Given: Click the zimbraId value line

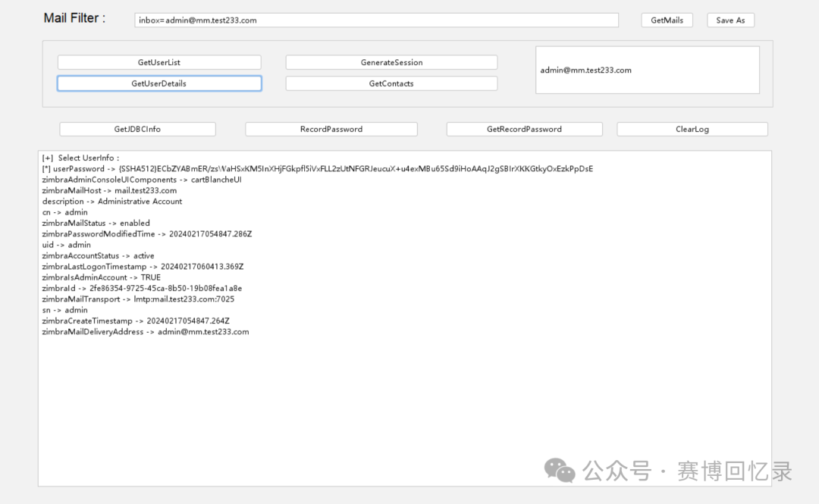Looking at the screenshot, I should pyautogui.click(x=142, y=288).
